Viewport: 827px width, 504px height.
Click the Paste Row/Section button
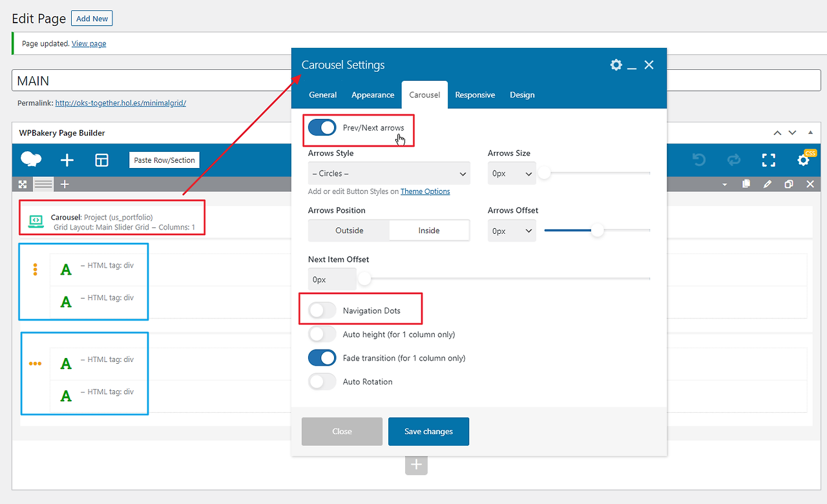point(164,160)
